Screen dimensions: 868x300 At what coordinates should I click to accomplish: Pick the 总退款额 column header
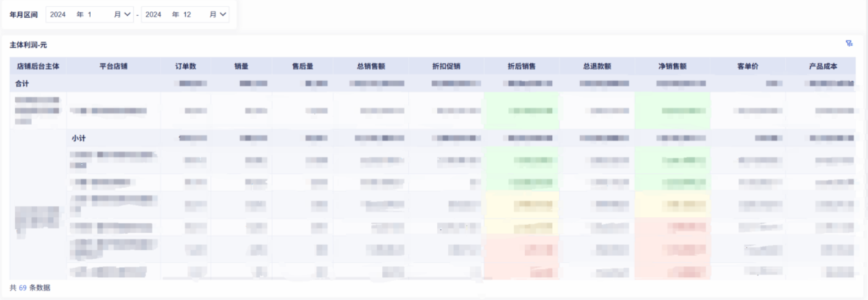(597, 66)
